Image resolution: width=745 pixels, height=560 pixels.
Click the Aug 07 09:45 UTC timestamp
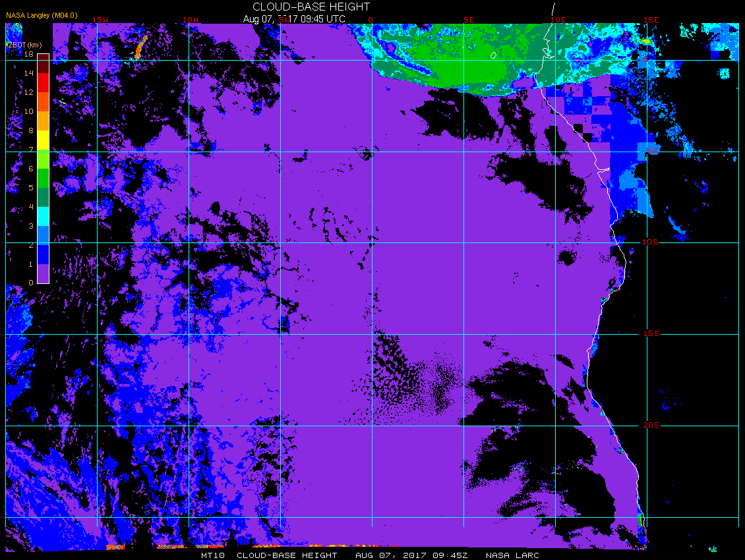(x=294, y=19)
